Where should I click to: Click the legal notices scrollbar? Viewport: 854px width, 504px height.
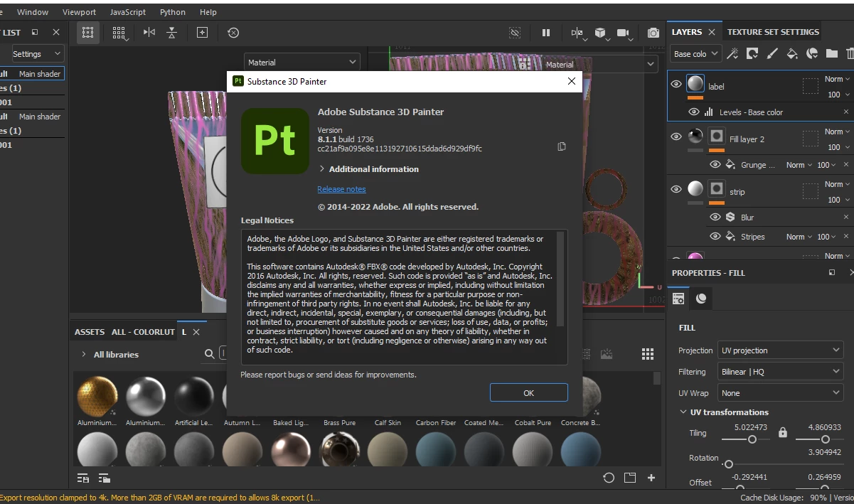pyautogui.click(x=561, y=279)
